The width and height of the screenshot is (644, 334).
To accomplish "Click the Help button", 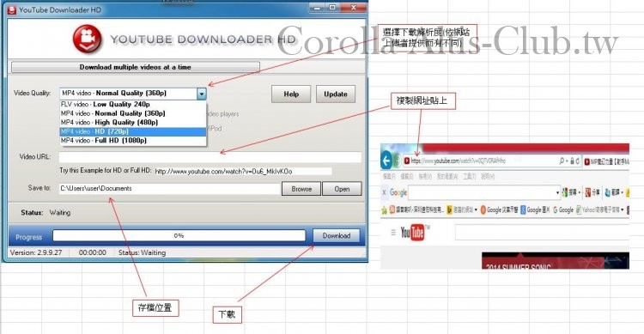I will click(x=291, y=94).
